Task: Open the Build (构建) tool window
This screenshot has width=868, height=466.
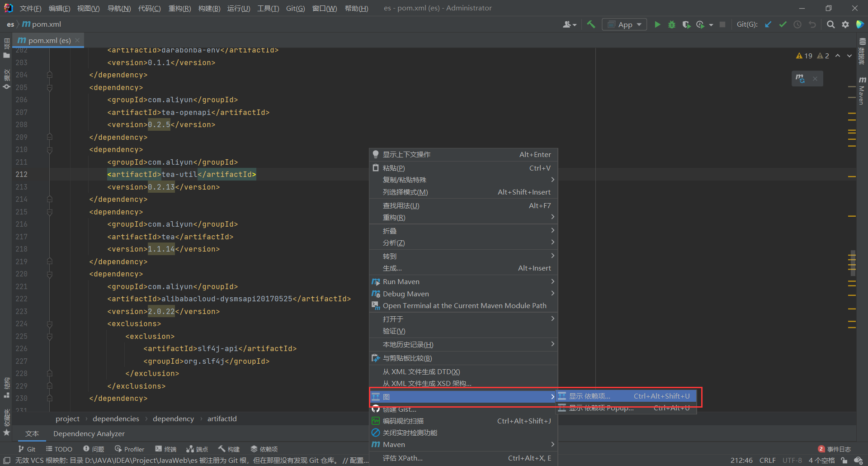Action: [x=229, y=449]
